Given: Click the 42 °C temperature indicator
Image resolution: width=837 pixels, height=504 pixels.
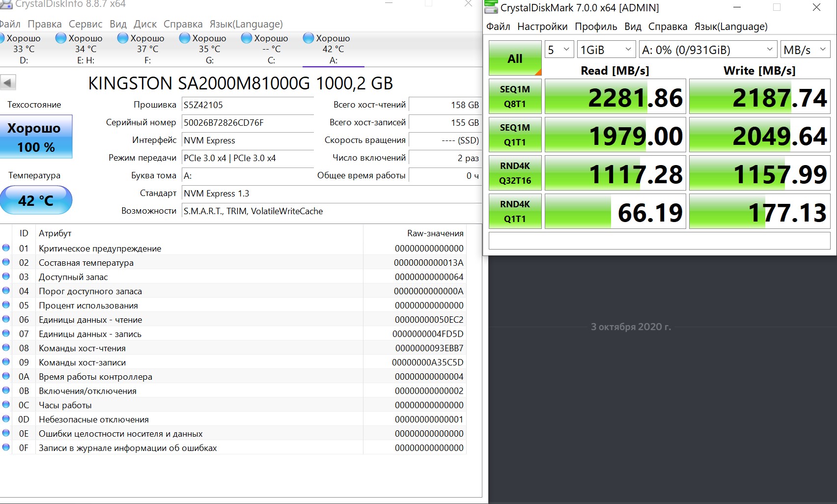Looking at the screenshot, I should tap(36, 200).
